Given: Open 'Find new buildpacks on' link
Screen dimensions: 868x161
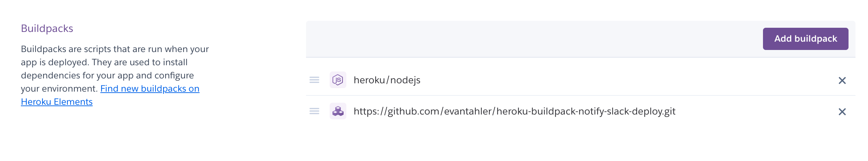Looking at the screenshot, I should (150, 89).
